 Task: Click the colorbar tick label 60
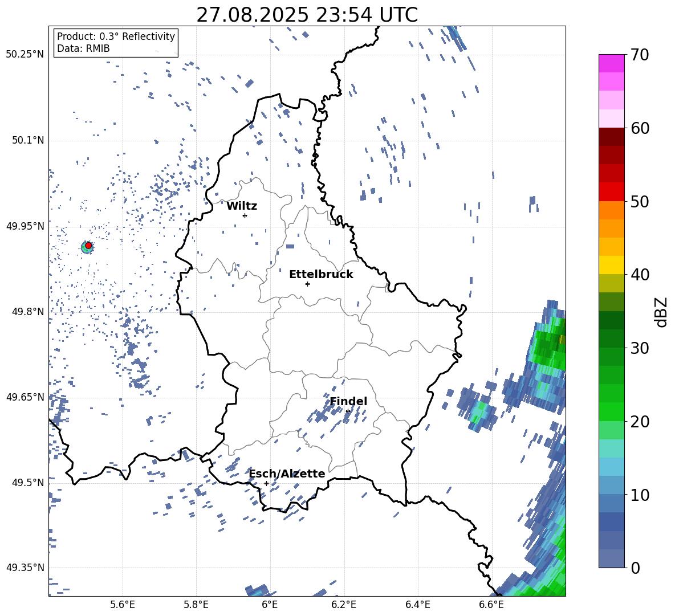coord(640,128)
